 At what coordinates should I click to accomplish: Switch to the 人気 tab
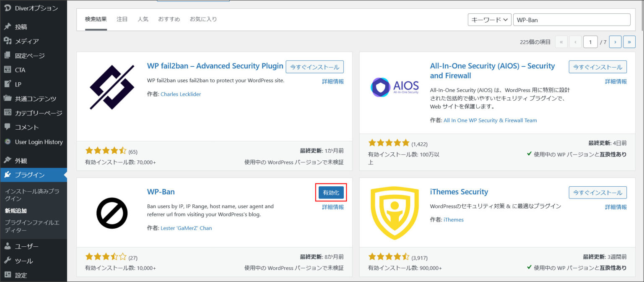coord(143,19)
